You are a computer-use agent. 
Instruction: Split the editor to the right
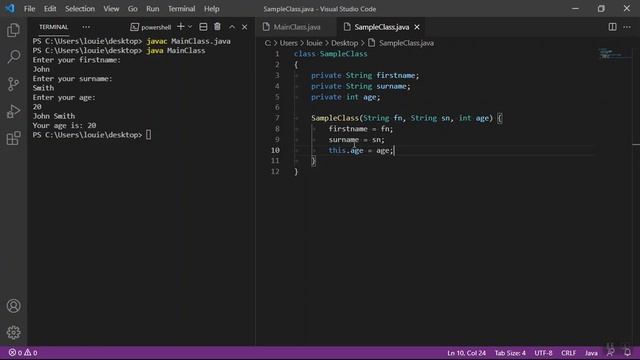click(x=612, y=27)
